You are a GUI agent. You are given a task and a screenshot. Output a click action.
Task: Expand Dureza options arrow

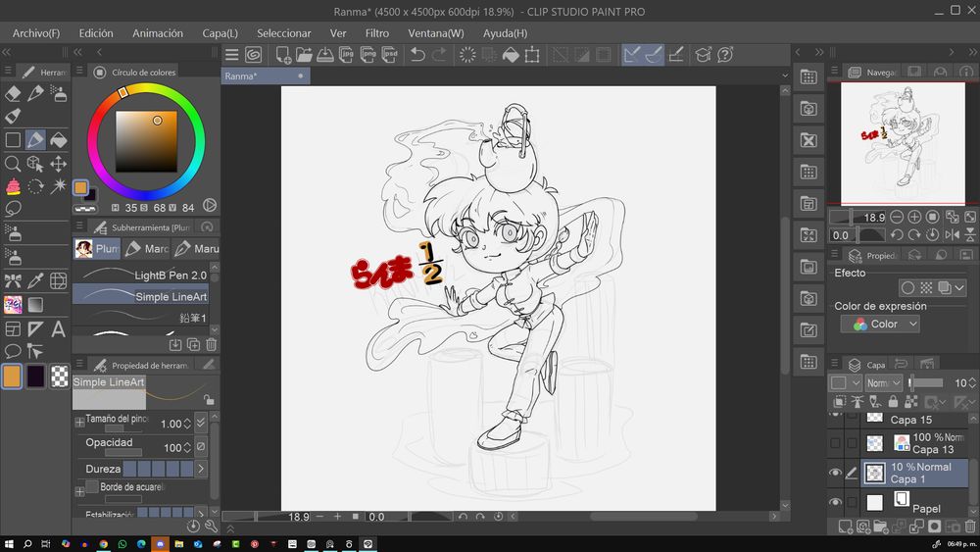(x=201, y=469)
